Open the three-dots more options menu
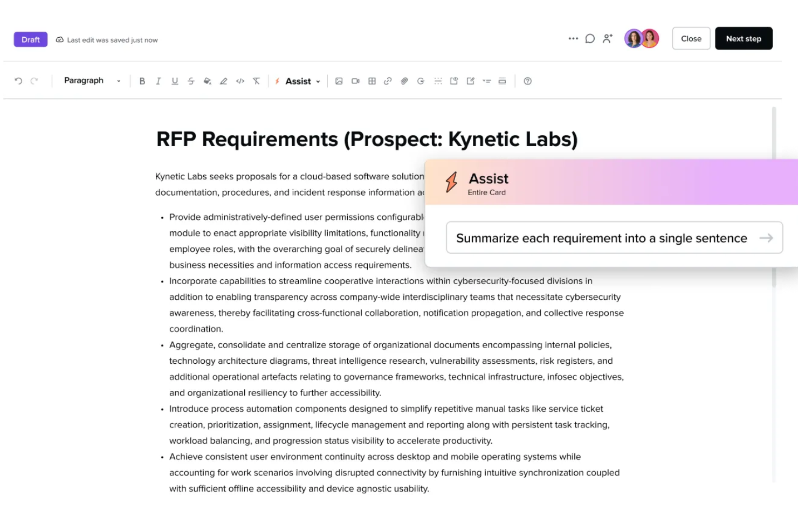 (x=573, y=39)
